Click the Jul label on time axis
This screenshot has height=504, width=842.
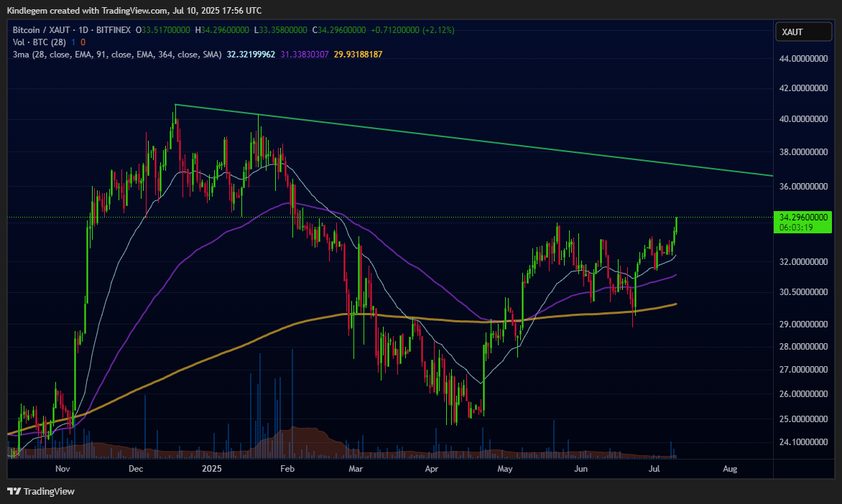coord(654,469)
